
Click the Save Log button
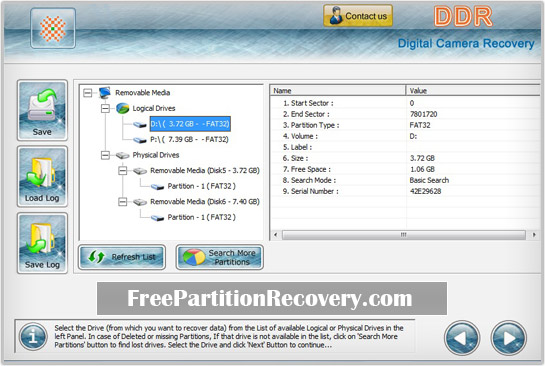[x=42, y=243]
